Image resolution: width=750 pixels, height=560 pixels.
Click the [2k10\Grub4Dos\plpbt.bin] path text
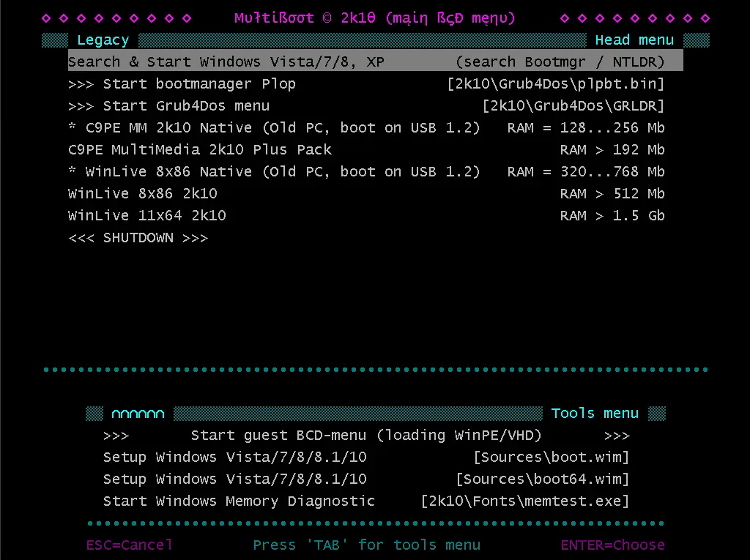(x=556, y=83)
